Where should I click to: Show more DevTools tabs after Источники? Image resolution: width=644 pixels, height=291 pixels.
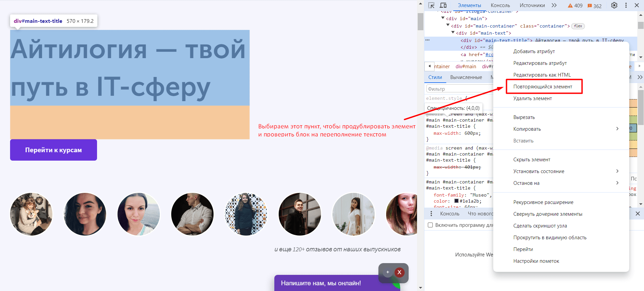click(554, 5)
